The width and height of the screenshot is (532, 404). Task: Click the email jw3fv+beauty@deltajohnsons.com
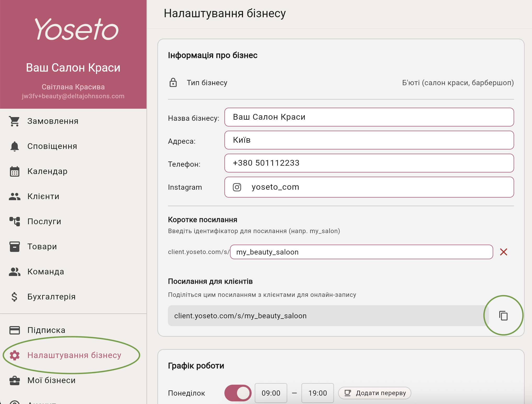click(73, 96)
